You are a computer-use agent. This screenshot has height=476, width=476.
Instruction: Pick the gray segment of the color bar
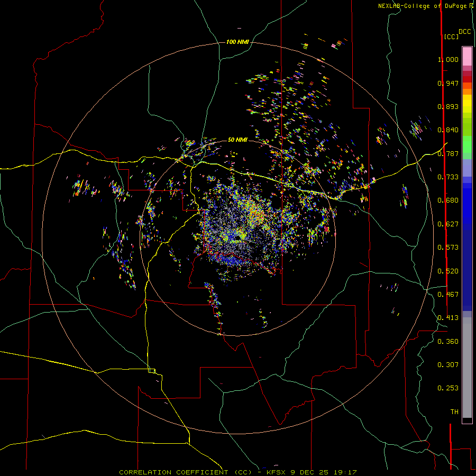pyautogui.click(x=467, y=368)
